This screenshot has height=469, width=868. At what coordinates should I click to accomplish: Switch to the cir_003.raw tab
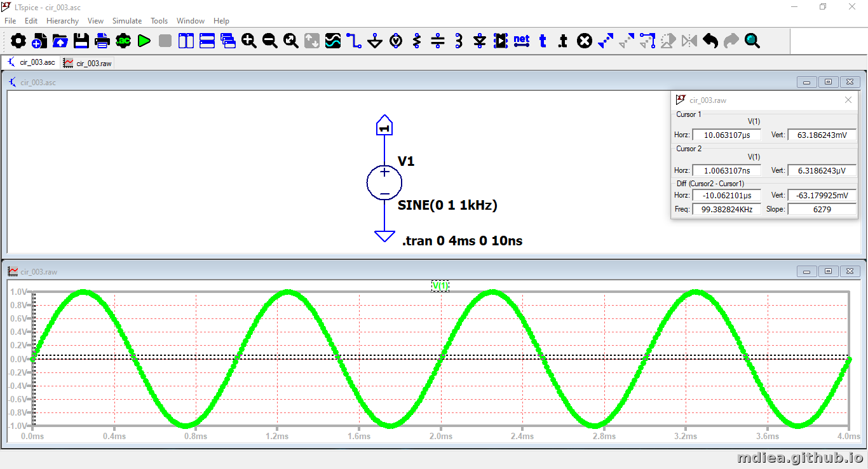click(x=87, y=63)
